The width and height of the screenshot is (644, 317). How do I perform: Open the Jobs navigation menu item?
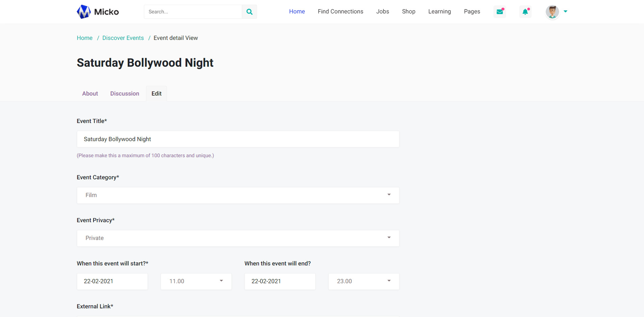point(382,11)
